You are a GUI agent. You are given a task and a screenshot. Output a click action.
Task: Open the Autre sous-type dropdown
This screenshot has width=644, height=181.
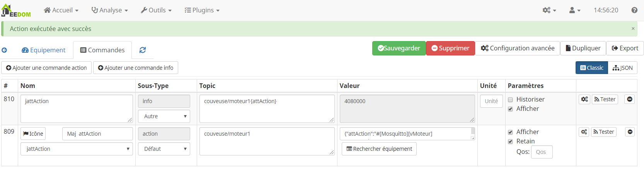click(x=164, y=116)
